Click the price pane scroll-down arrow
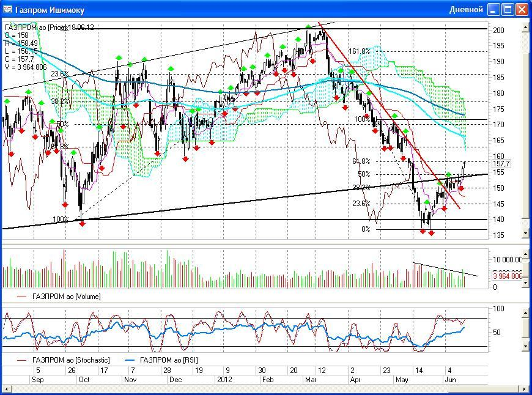 (526, 233)
